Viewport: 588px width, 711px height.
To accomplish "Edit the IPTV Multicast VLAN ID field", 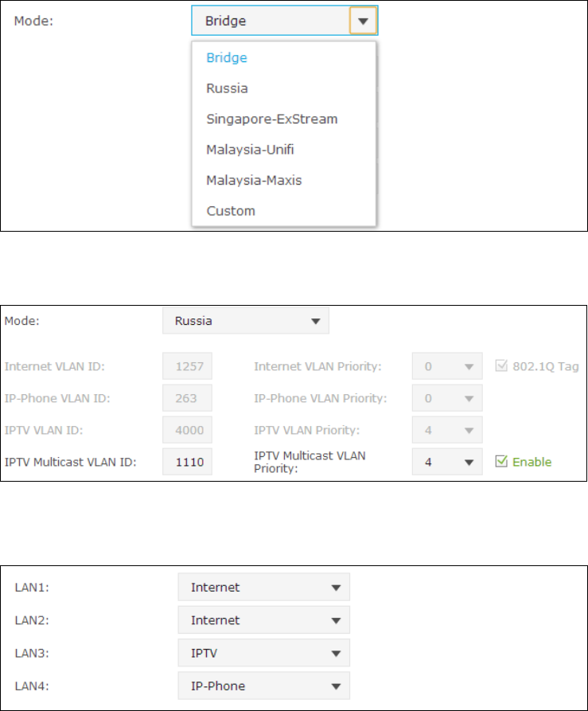I will tap(188, 462).
